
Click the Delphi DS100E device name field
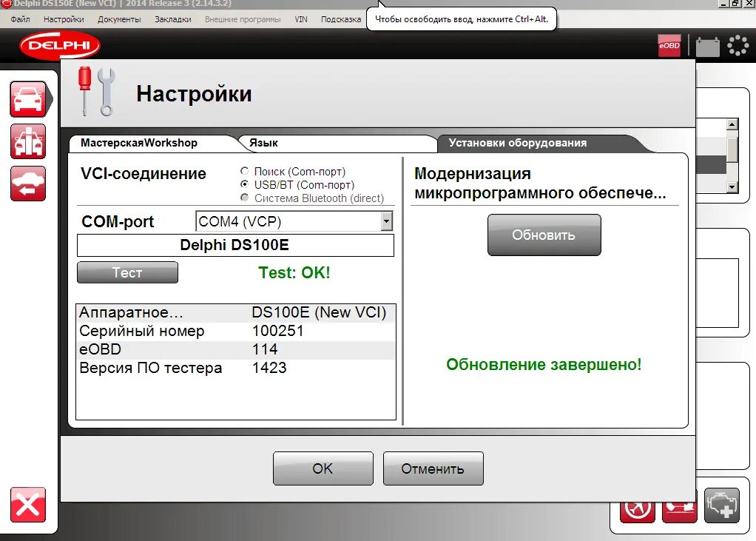click(x=235, y=245)
